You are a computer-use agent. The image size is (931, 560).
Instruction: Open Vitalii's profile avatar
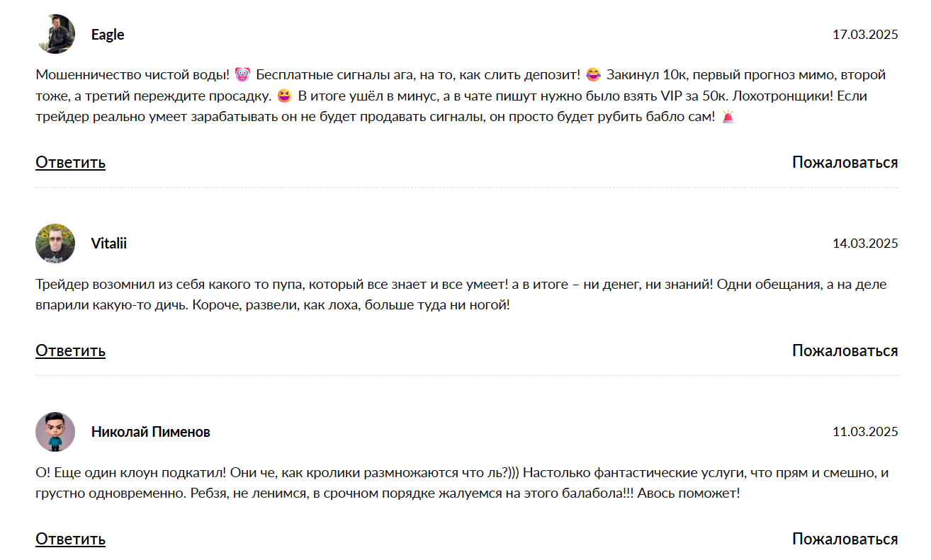[55, 244]
